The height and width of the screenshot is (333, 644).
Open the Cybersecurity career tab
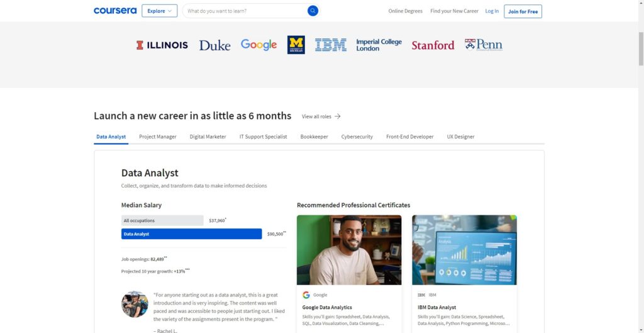click(357, 137)
